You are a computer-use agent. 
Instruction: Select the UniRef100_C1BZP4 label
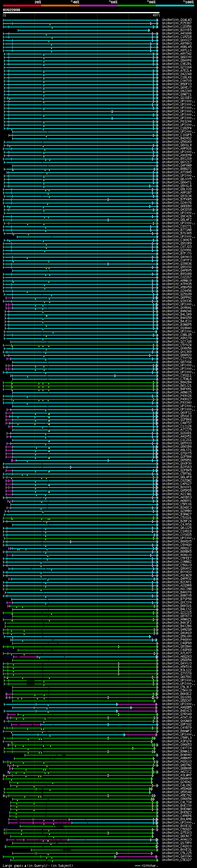tap(177, 128)
